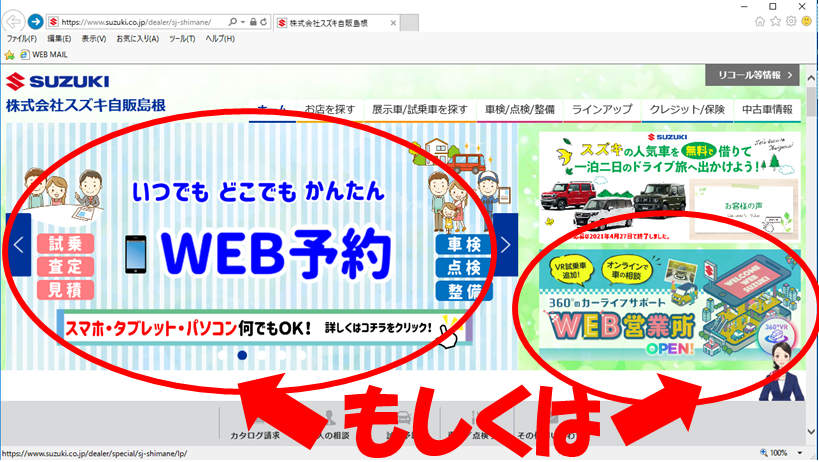819x462 pixels.
Task: Maximize the browser window
Action: (773, 6)
